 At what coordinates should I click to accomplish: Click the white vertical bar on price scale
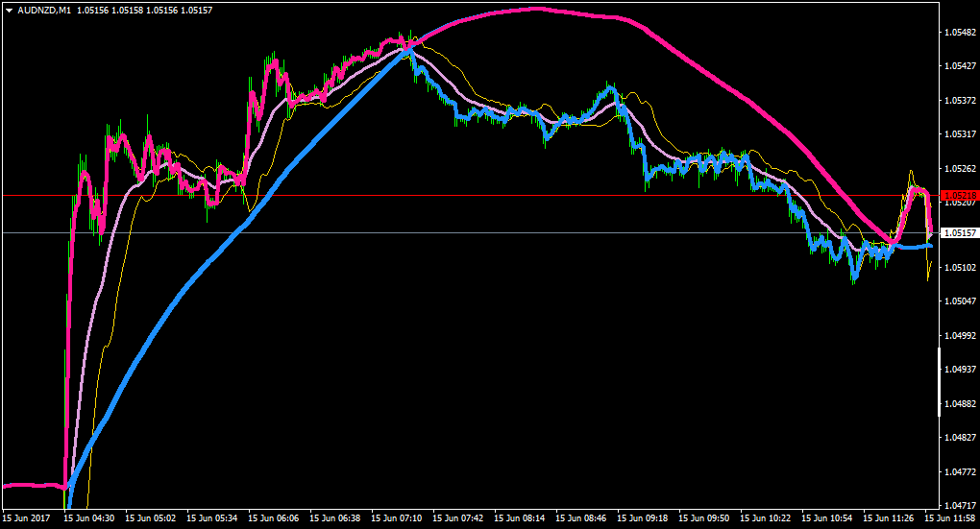(x=939, y=381)
